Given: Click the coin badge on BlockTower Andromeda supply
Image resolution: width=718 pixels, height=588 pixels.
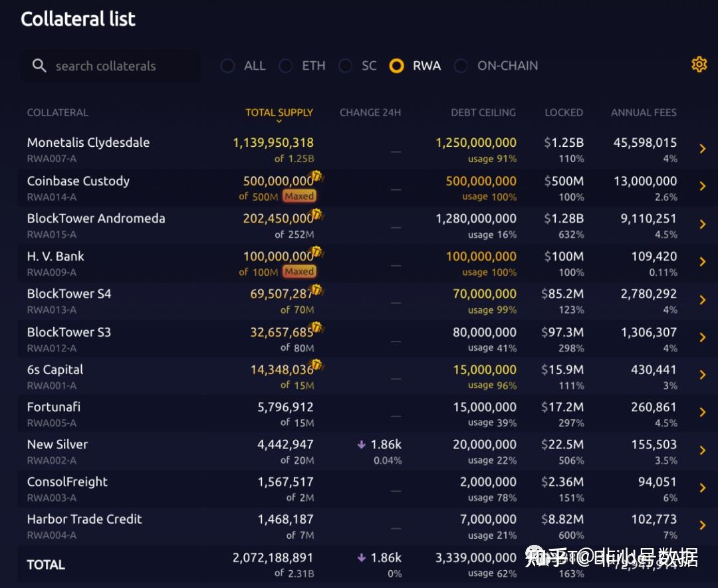Looking at the screenshot, I should [317, 214].
